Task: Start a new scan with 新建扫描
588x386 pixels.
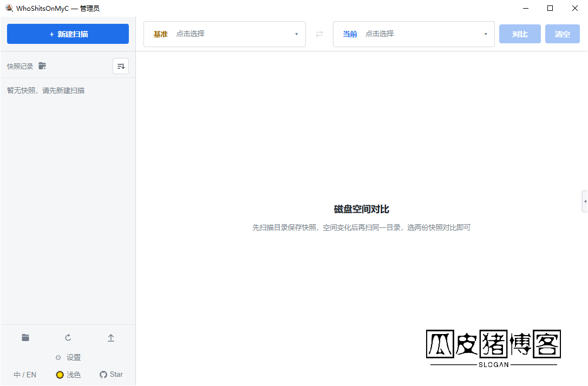Action: 68,34
